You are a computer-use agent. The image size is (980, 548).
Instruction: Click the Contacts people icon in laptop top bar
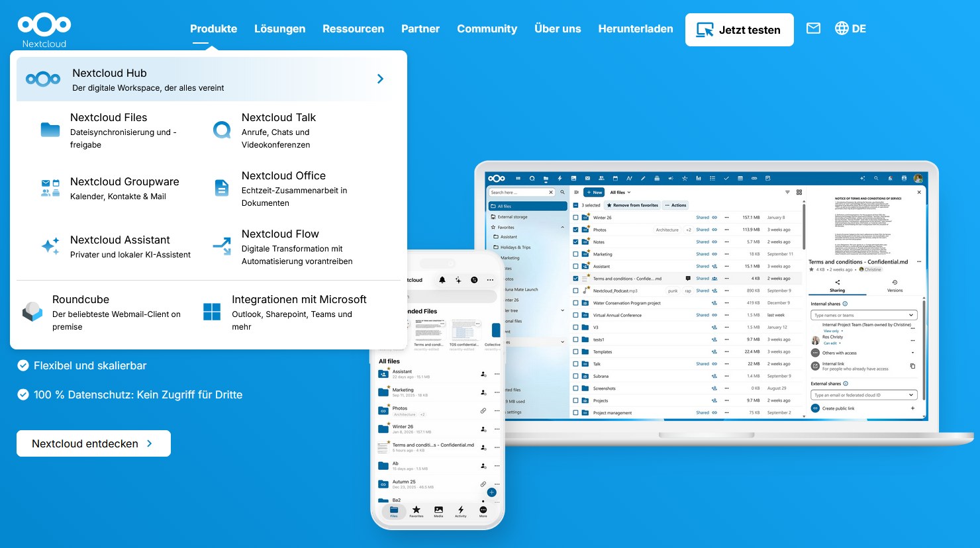click(601, 178)
